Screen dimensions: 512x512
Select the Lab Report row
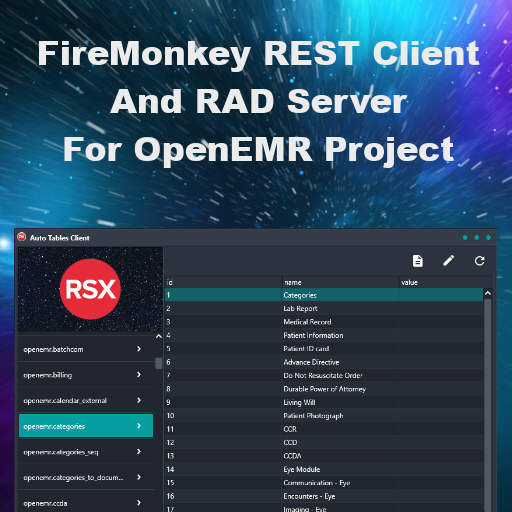tap(324, 309)
